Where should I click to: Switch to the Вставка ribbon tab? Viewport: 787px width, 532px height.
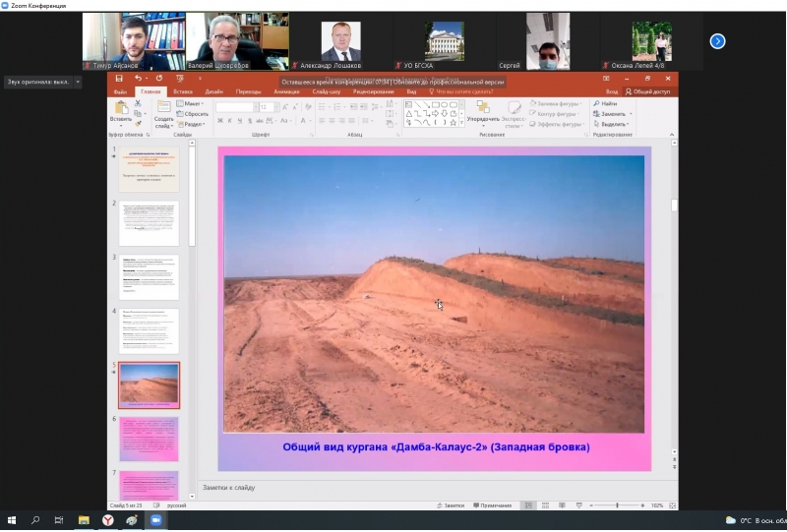click(x=183, y=91)
